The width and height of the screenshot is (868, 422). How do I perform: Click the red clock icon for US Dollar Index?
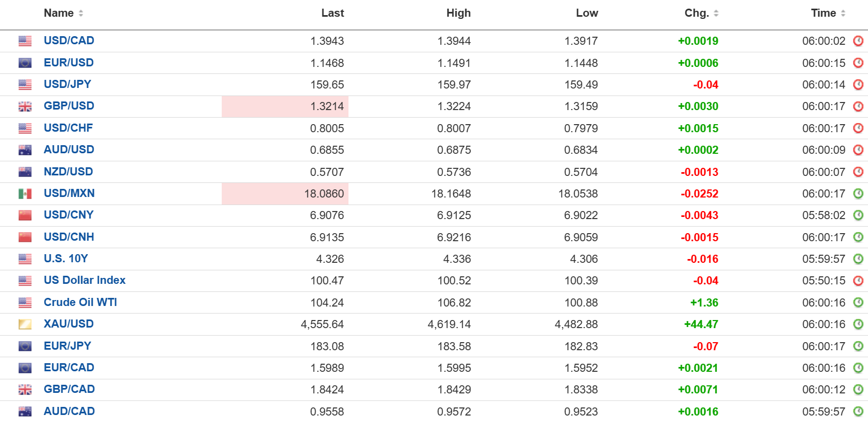pos(858,281)
